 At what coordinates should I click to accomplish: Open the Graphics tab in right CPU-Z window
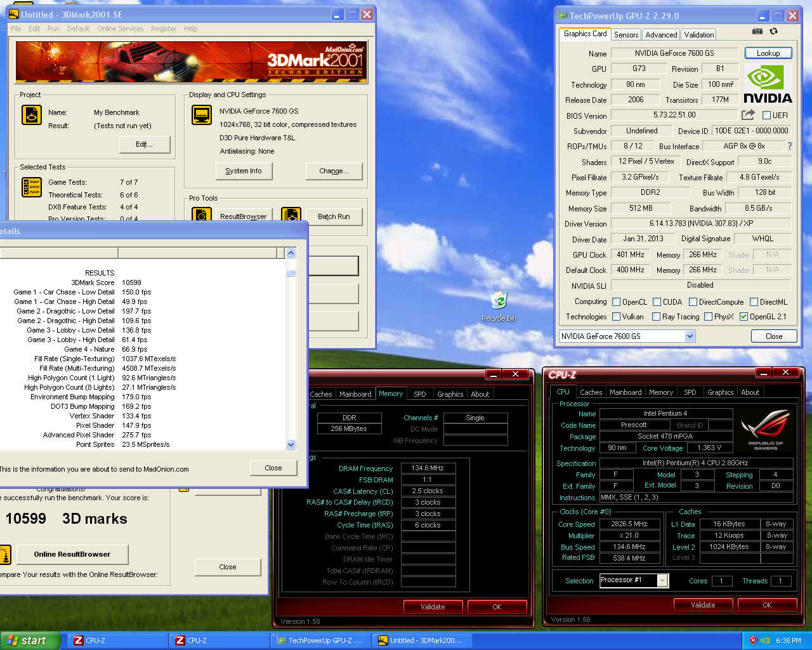click(x=721, y=392)
